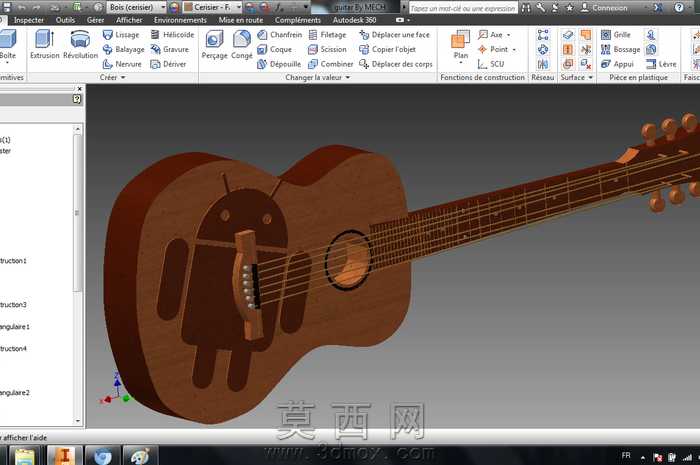700x465 pixels.
Task: Click Déplacer une face
Action: [394, 34]
